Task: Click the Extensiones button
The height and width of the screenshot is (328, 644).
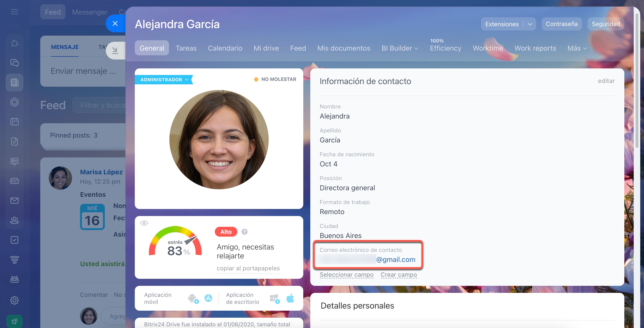Action: [x=502, y=24]
